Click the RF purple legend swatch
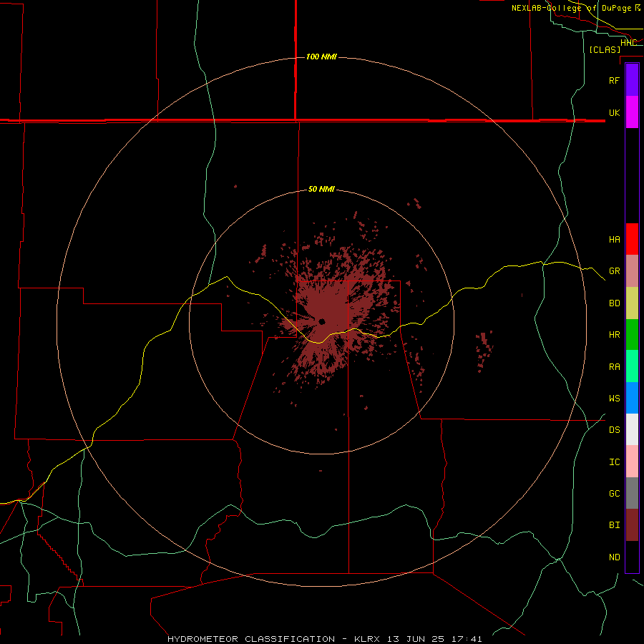 pyautogui.click(x=632, y=80)
